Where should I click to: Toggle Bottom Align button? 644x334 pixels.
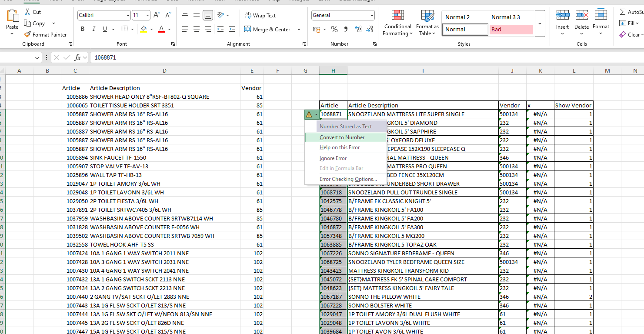click(x=208, y=15)
